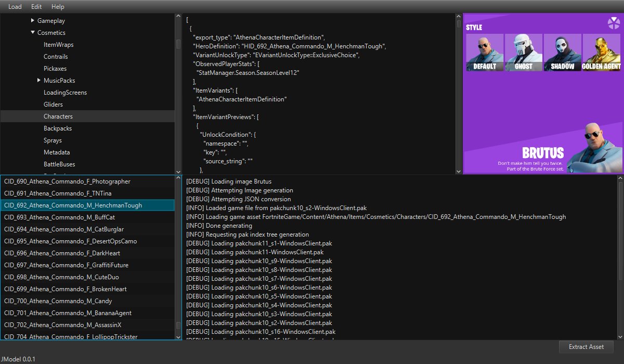
Task: Select CID_690_Athena_Commando_F_Photographer asset
Action: click(87, 181)
